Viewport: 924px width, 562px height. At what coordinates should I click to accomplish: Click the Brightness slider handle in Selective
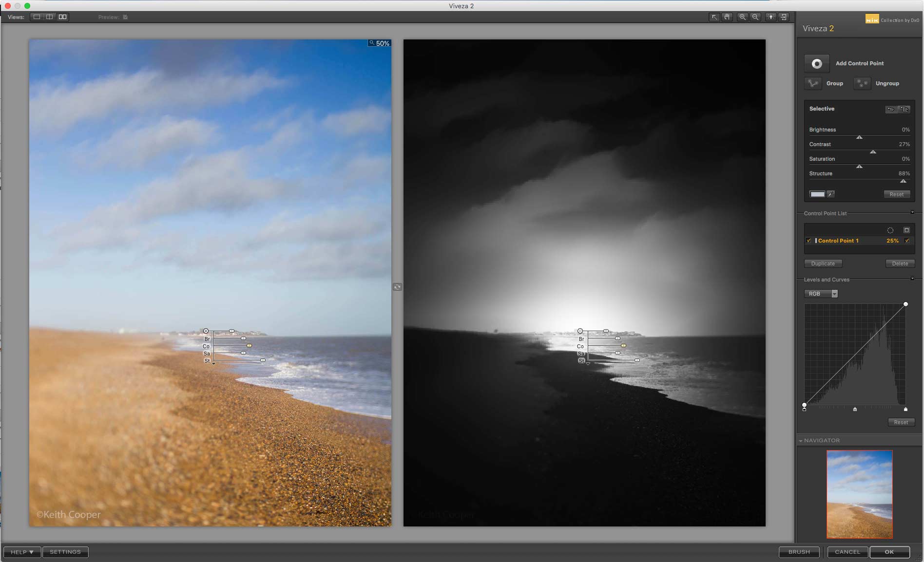[859, 137]
